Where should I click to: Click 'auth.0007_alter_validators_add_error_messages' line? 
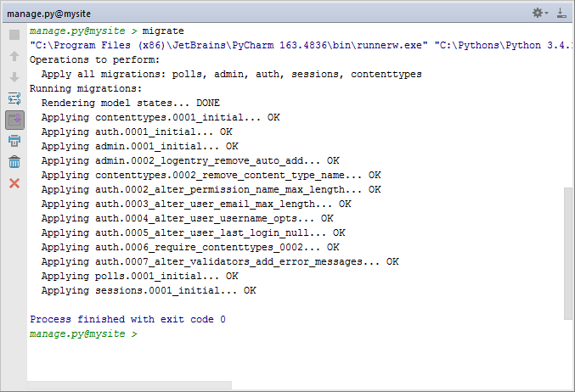[x=220, y=261]
